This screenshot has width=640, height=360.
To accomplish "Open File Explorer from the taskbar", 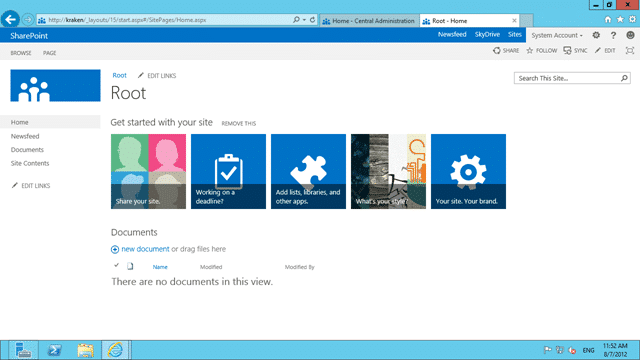I will click(85, 350).
